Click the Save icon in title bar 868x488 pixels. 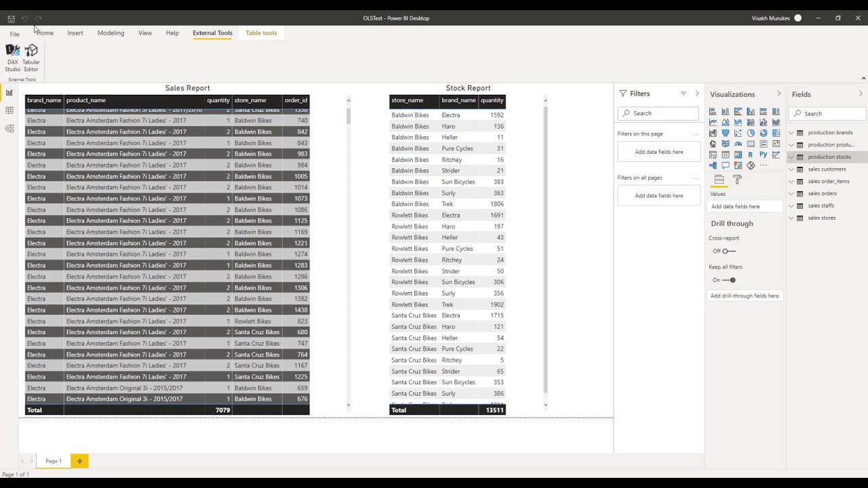click(x=11, y=18)
